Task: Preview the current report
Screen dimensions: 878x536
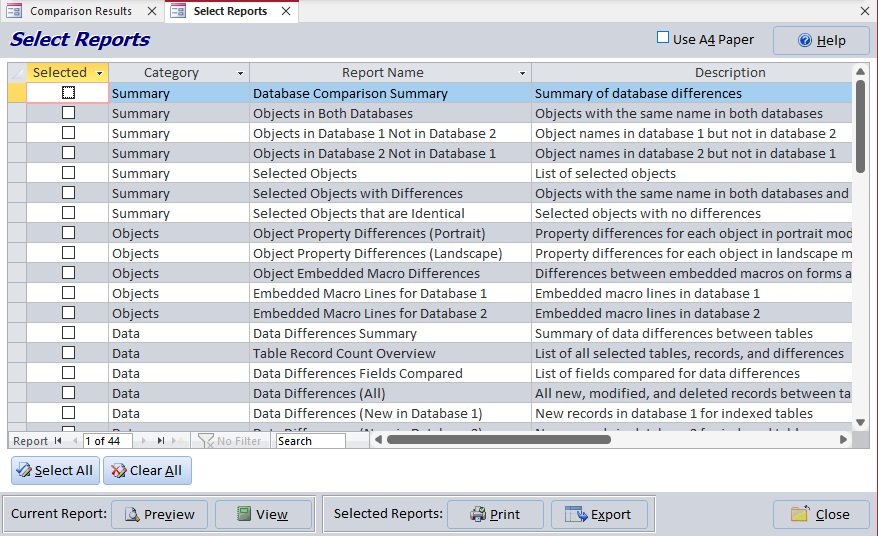Action: point(159,514)
